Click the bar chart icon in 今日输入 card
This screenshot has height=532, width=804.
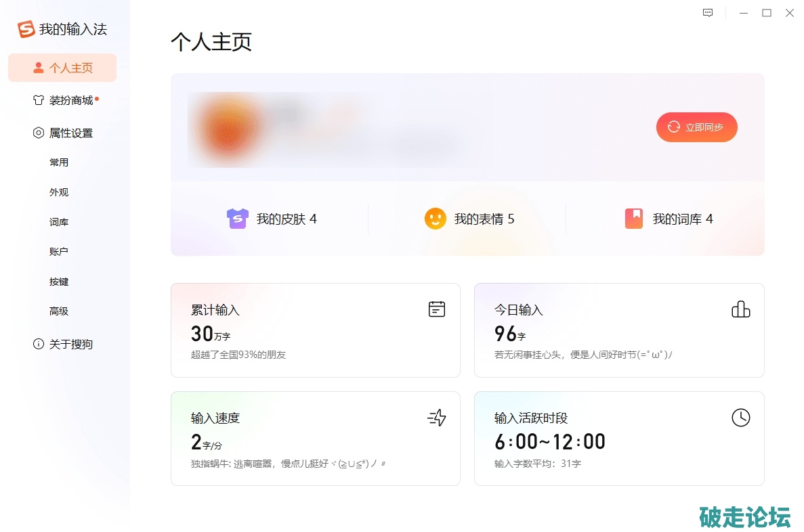[x=740, y=309]
